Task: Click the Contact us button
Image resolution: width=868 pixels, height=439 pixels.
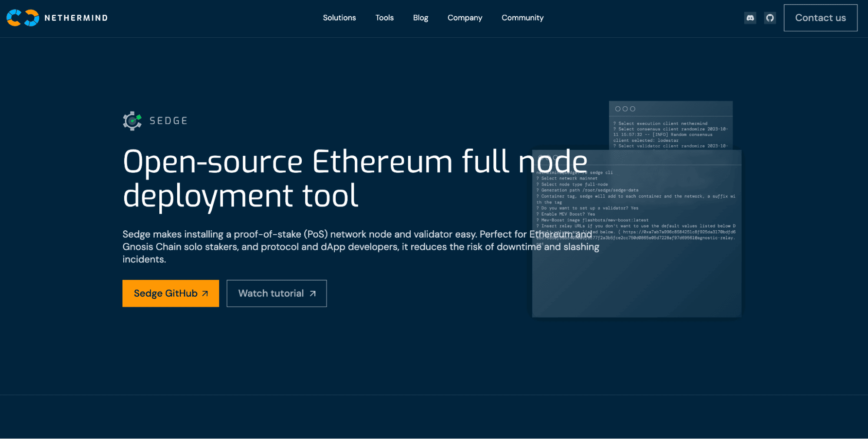Action: tap(820, 18)
